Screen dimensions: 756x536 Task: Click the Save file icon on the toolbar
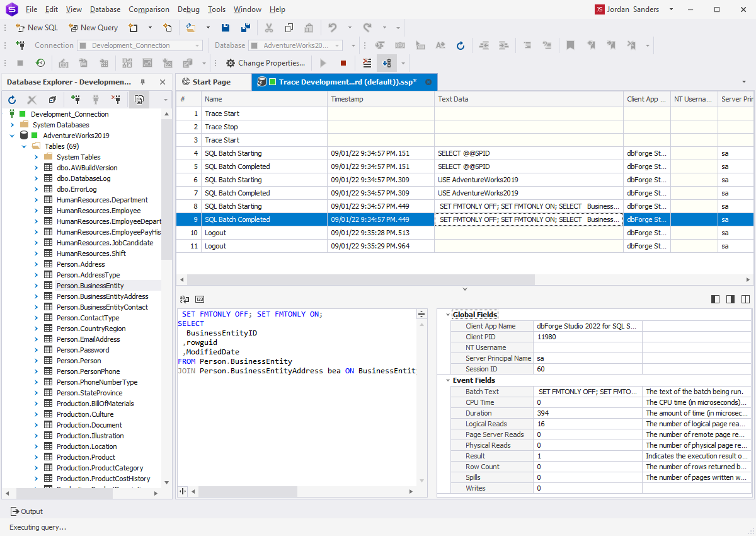[226, 27]
